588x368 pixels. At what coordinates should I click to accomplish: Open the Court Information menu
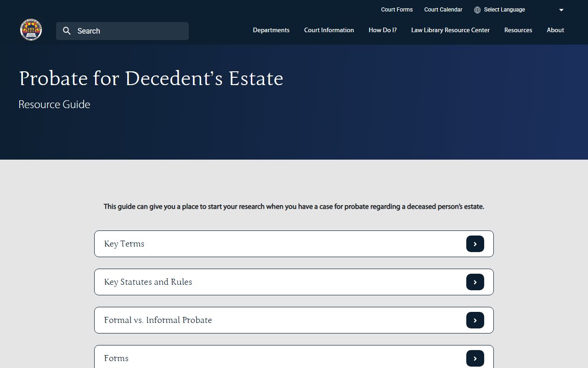(x=329, y=30)
